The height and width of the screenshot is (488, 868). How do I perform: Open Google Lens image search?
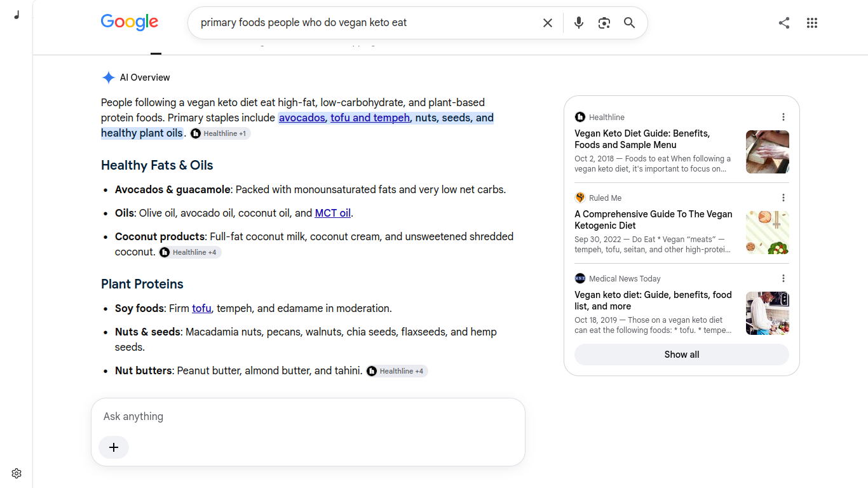click(x=604, y=23)
